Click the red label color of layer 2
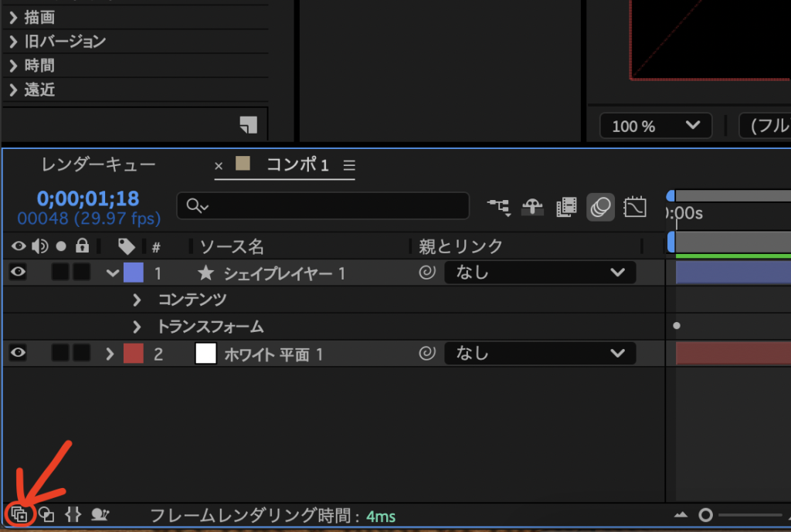Viewport: 791px width, 532px height. point(134,354)
